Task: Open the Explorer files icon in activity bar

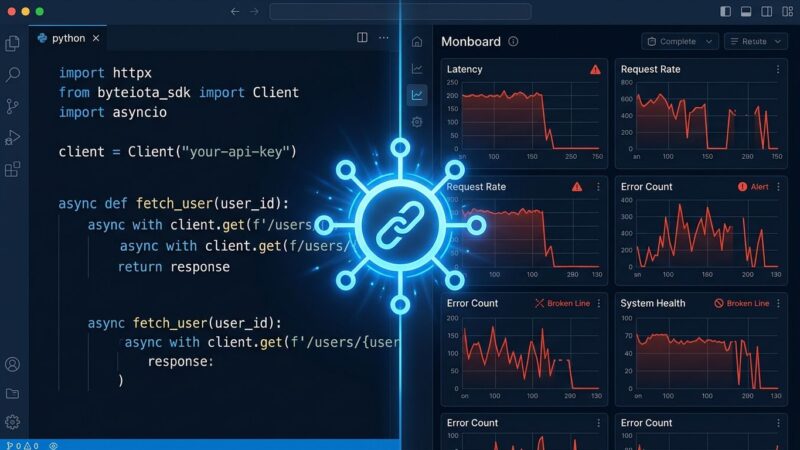Action: [12, 43]
